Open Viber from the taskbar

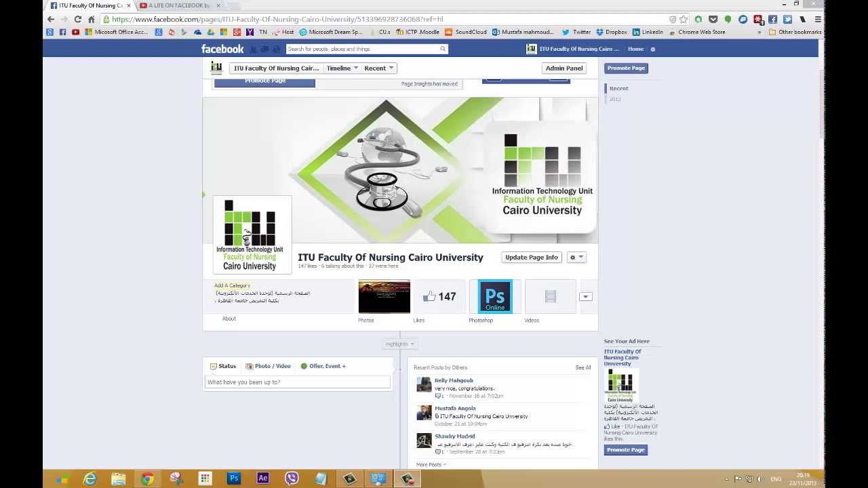(x=292, y=479)
